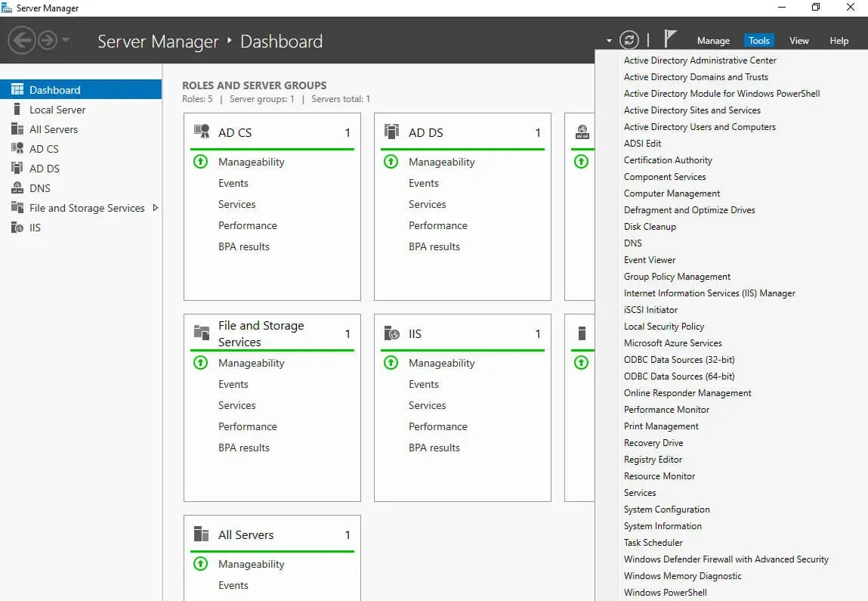Expand File and Storage Services submenu arrow

point(156,208)
